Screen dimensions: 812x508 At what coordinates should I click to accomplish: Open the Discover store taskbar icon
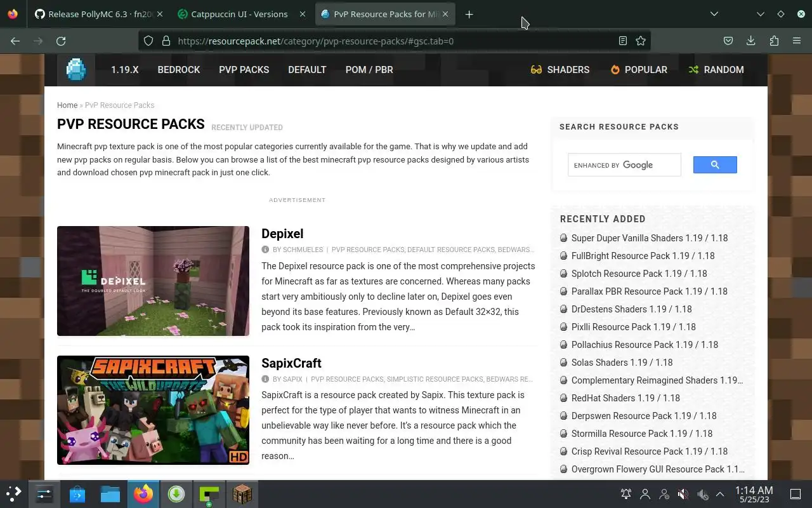coord(77,493)
